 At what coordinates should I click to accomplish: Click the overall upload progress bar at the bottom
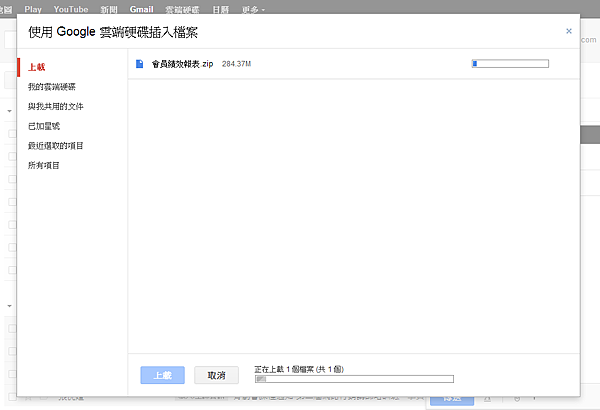tap(354, 379)
